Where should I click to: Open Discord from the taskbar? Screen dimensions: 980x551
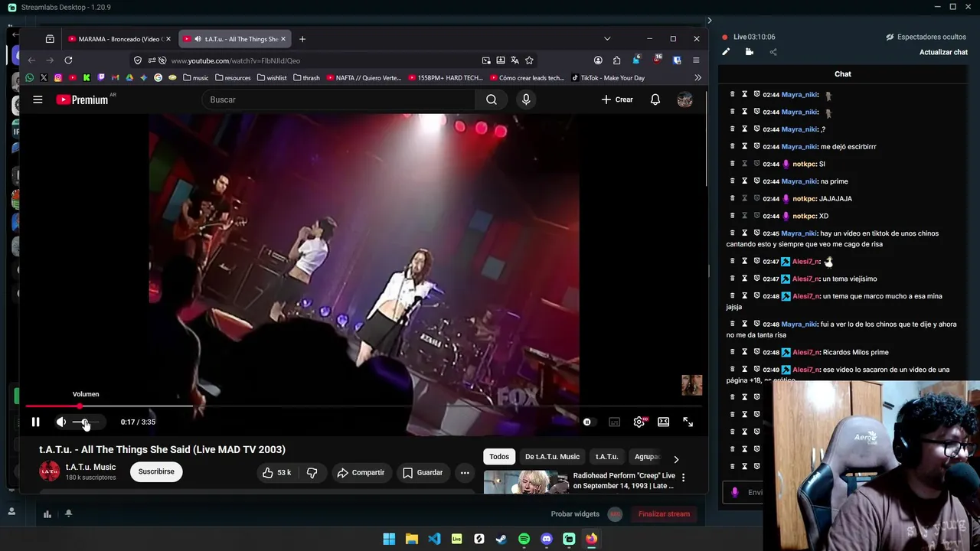tap(547, 539)
